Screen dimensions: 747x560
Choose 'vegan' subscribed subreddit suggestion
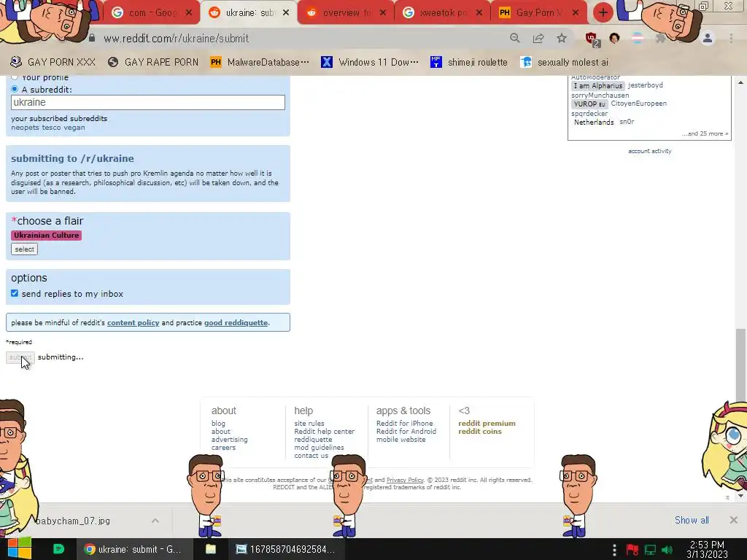(x=74, y=127)
